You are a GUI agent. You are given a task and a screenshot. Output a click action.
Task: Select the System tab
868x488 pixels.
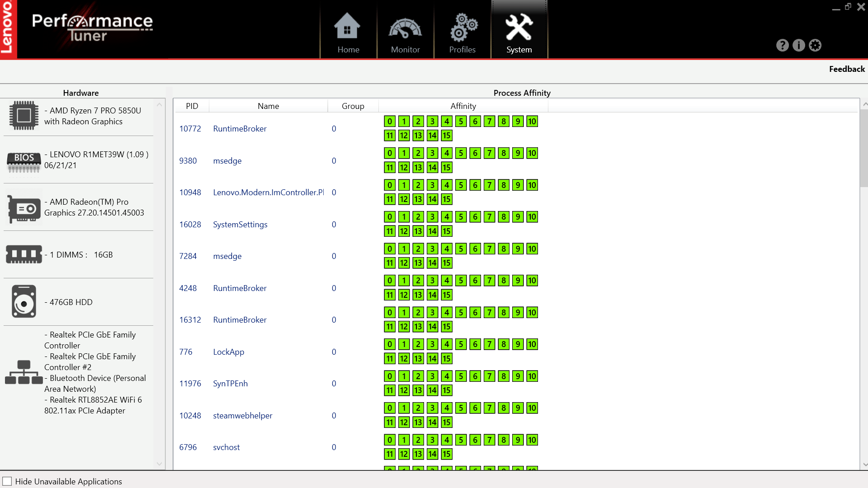point(519,30)
